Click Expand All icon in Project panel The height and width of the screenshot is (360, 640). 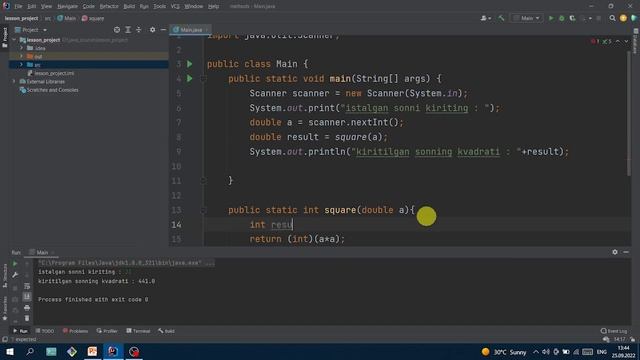click(x=128, y=30)
